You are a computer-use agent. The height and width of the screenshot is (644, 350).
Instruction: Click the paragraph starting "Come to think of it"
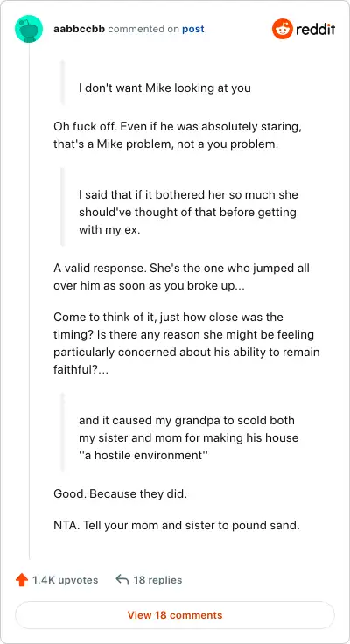tap(186, 343)
